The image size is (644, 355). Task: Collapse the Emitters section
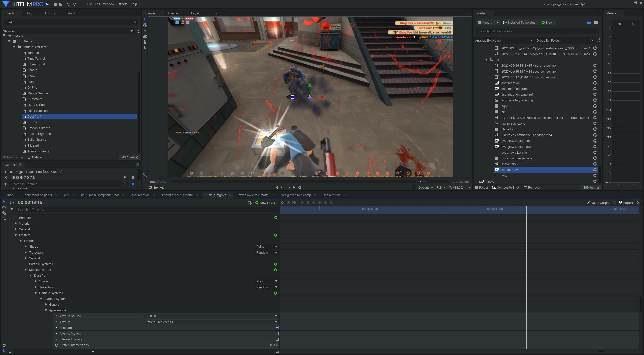point(16,235)
